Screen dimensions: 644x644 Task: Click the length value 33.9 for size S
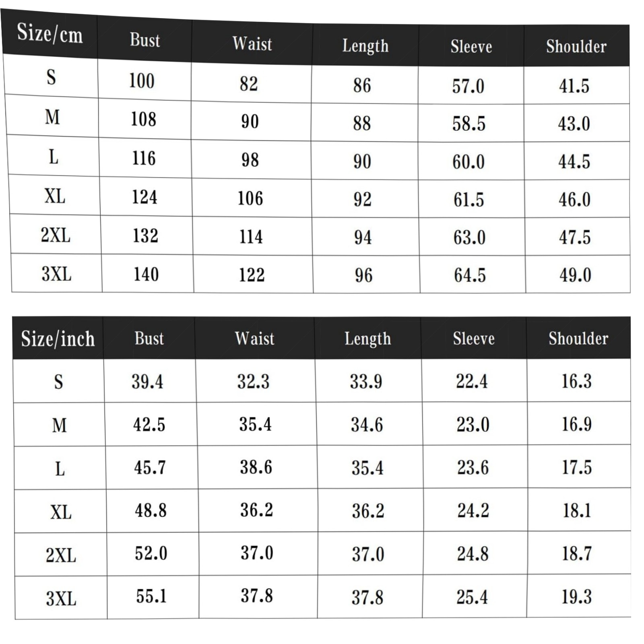366,382
